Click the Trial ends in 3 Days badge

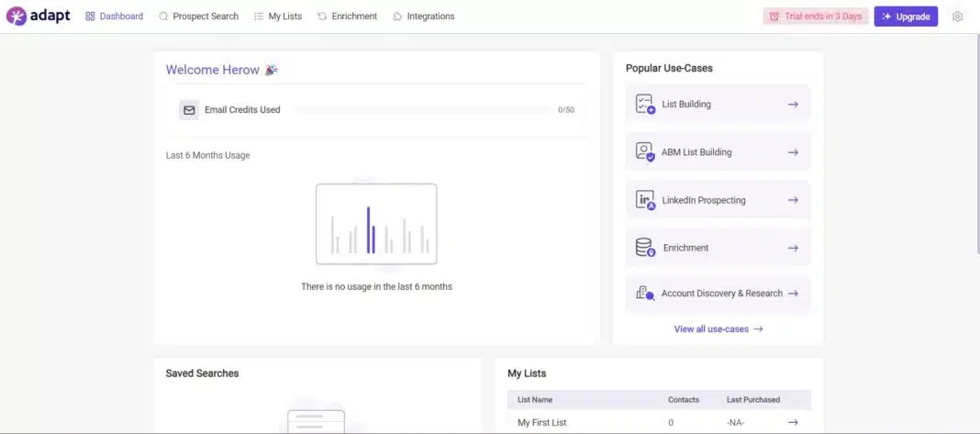[x=816, y=17]
